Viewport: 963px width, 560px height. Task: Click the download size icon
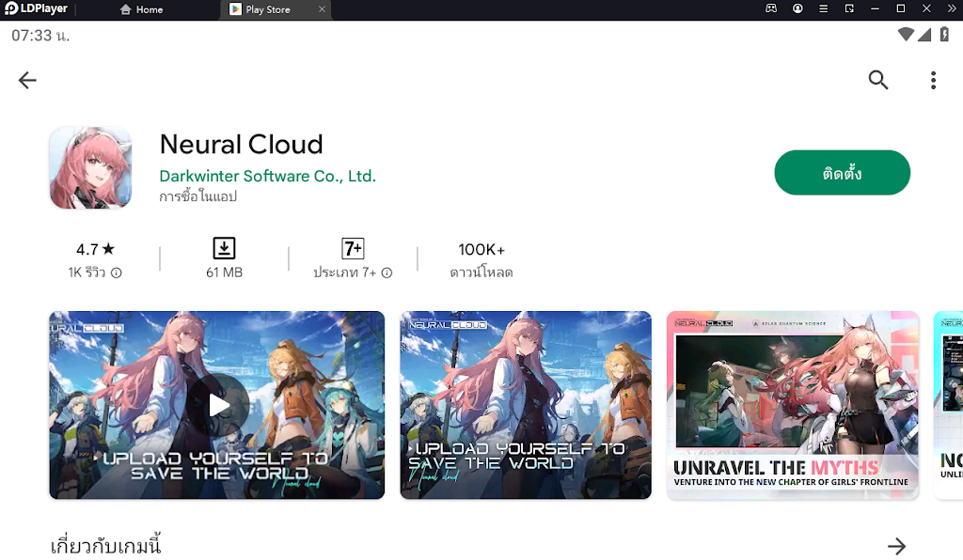(x=224, y=248)
